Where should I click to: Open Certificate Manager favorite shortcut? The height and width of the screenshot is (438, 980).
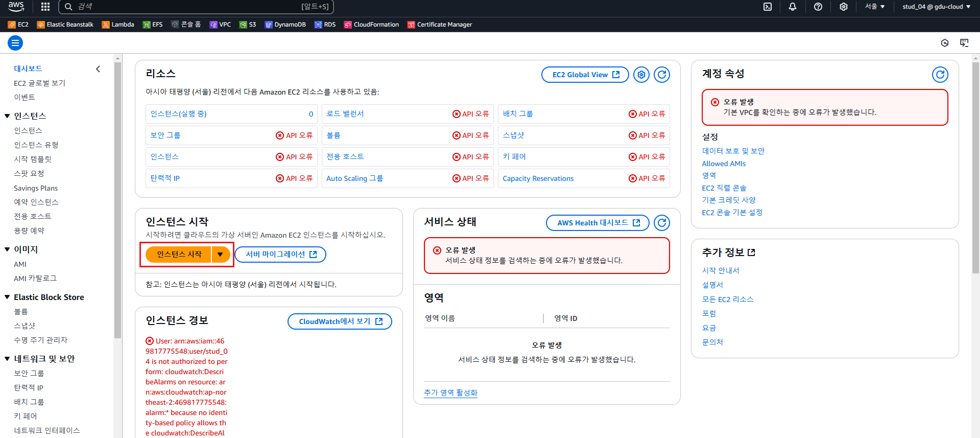[x=440, y=25]
